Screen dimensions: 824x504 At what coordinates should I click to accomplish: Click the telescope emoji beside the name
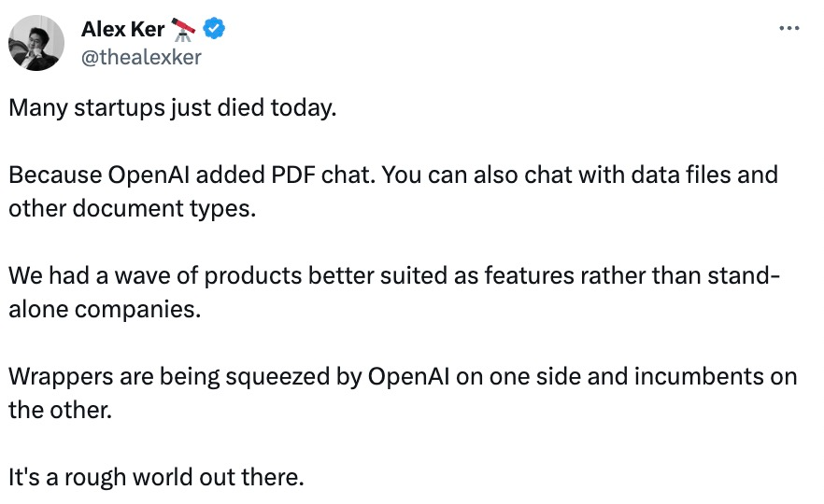183,30
